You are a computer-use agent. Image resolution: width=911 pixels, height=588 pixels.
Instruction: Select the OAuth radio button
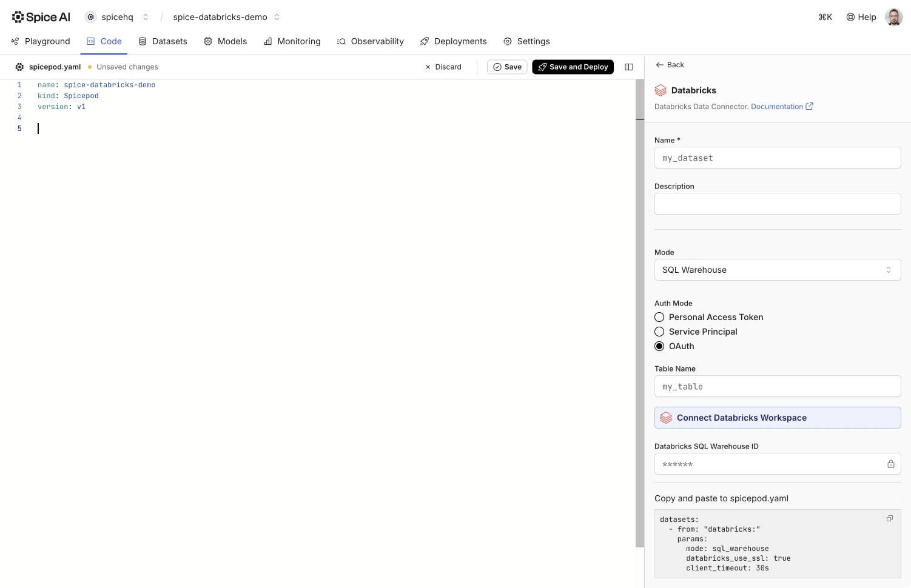tap(659, 346)
